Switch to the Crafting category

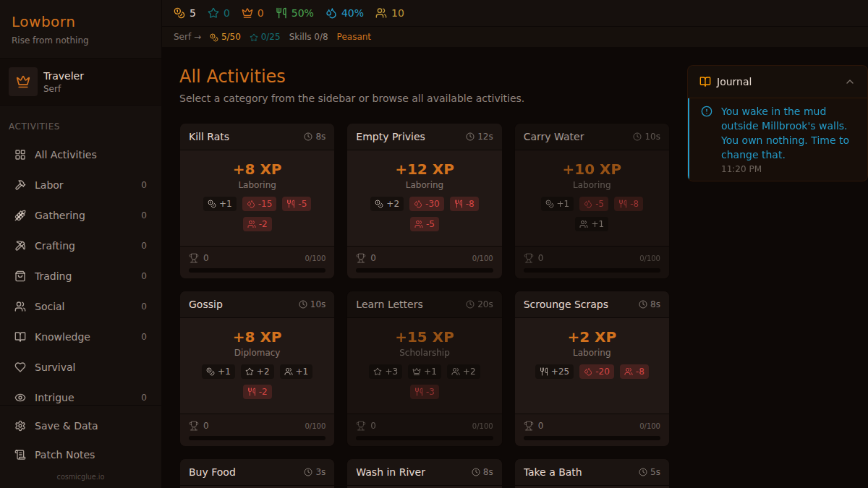point(80,246)
